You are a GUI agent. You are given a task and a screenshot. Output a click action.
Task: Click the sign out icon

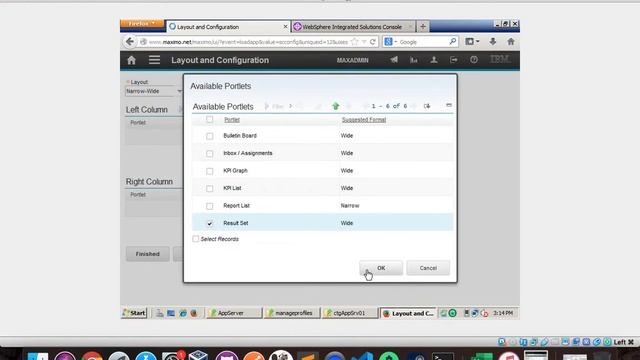pyautogui.click(x=453, y=60)
